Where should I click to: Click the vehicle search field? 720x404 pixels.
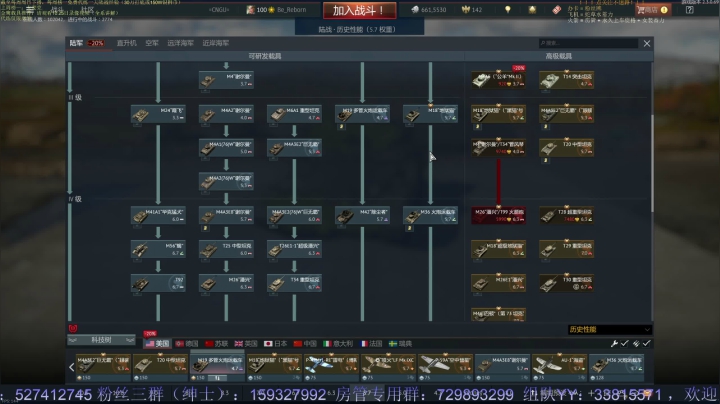(588, 43)
